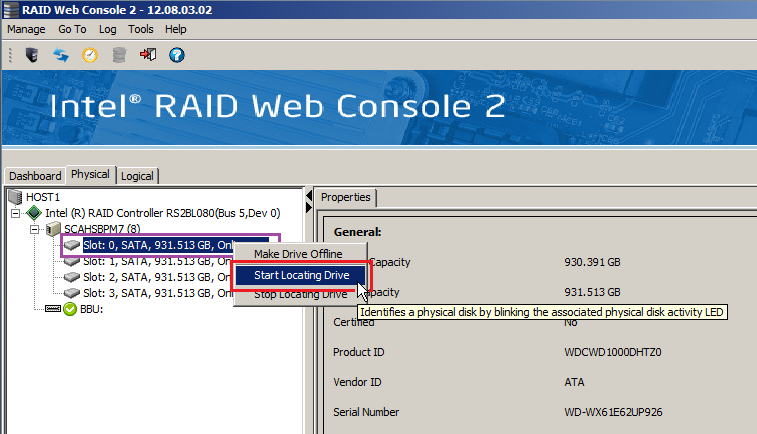The height and width of the screenshot is (434, 757).
Task: Click the SCAHSBPM7 enclosure icon
Action: point(53,229)
